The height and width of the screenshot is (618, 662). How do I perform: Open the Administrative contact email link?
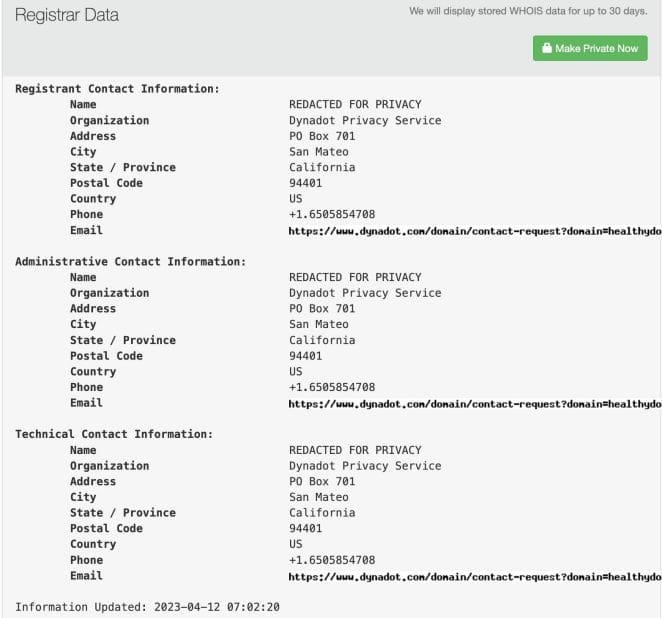[x=475, y=404]
